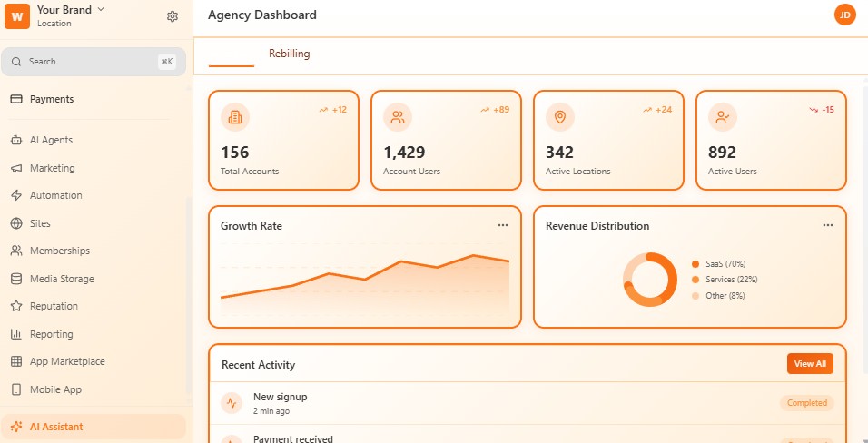The image size is (868, 443).
Task: Click the Mobile App phone icon
Action: pos(16,389)
